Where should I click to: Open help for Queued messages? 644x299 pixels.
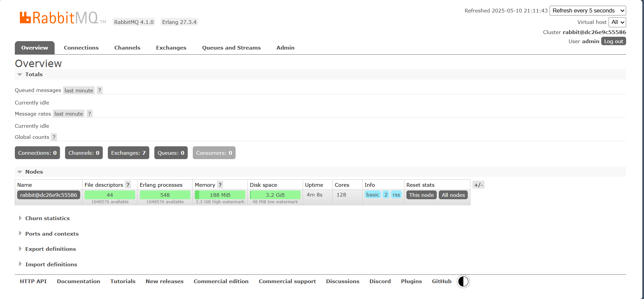click(x=99, y=90)
